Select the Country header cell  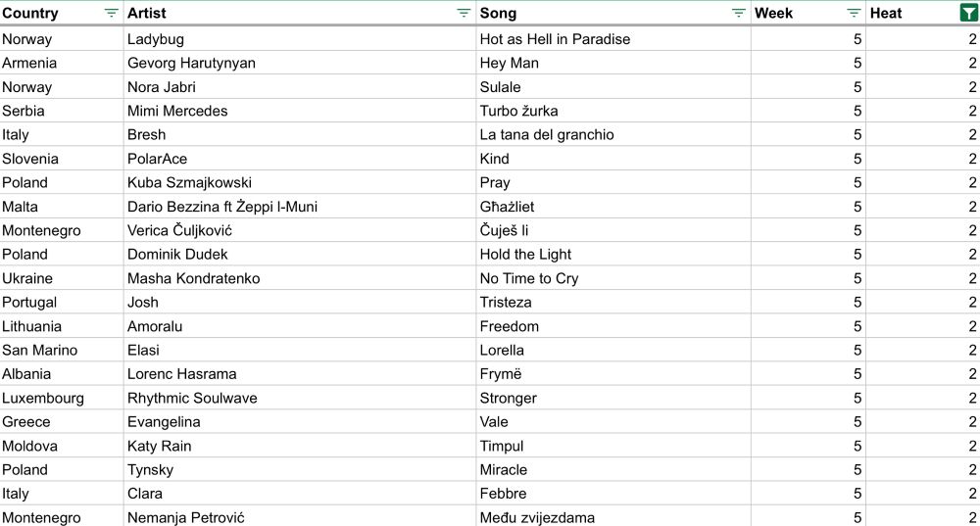coord(62,13)
